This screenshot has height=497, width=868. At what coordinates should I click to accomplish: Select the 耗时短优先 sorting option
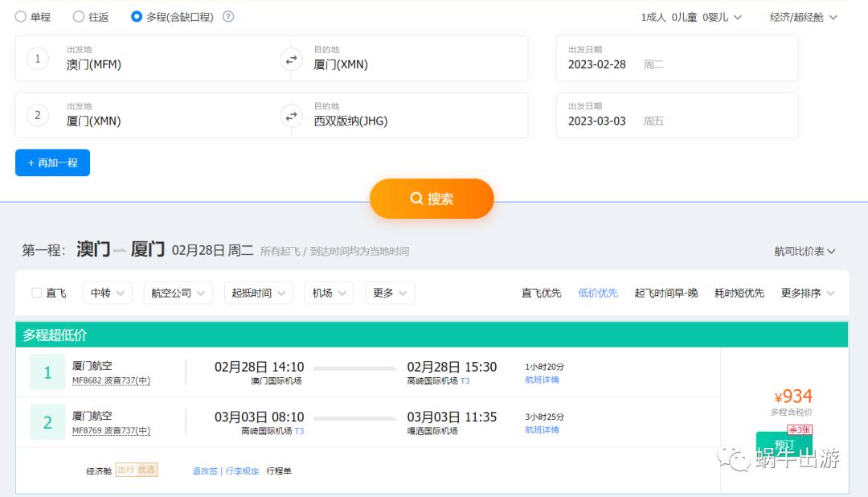pyautogui.click(x=739, y=293)
